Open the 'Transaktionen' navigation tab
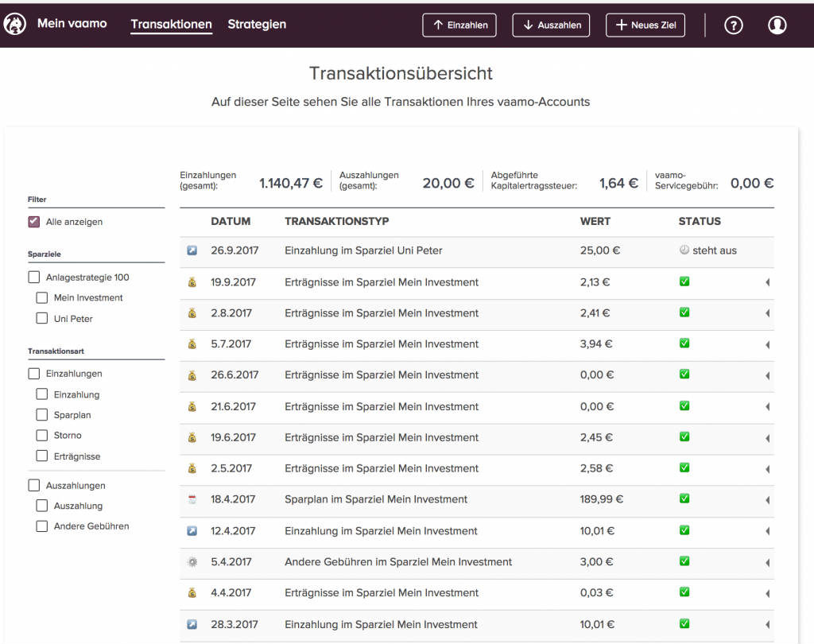 (x=172, y=25)
